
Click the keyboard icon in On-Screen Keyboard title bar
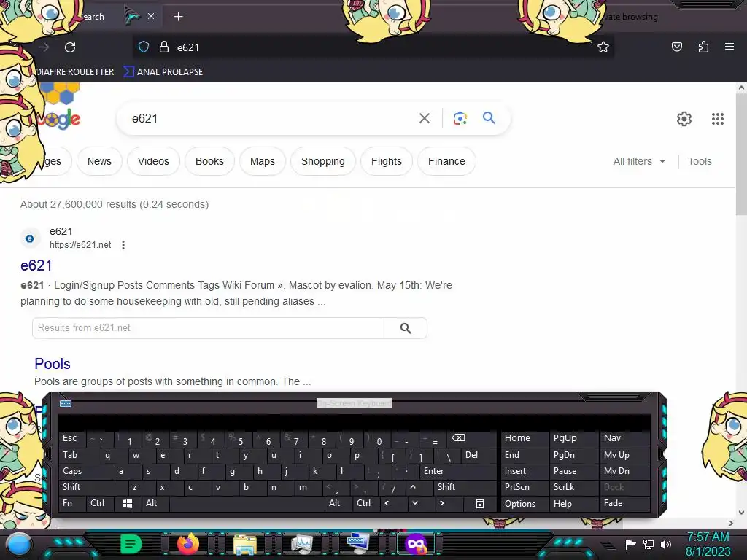coord(66,404)
